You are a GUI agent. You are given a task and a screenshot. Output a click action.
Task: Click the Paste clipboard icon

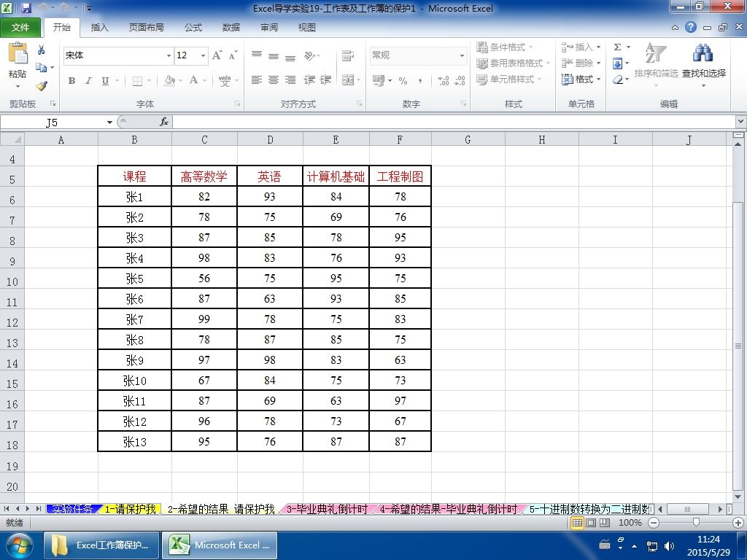click(x=18, y=54)
